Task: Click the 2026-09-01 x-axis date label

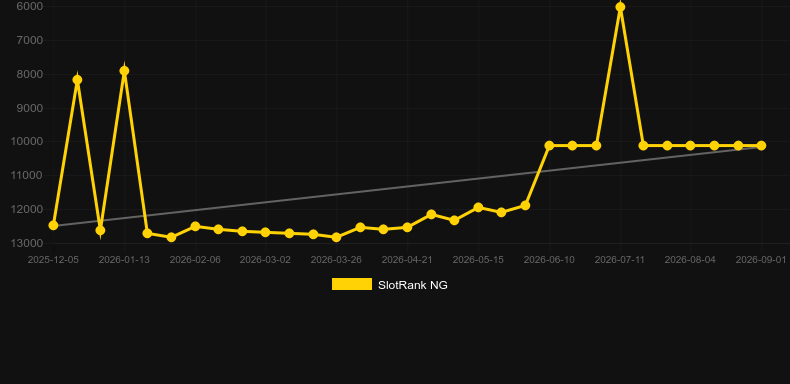Action: [761, 260]
